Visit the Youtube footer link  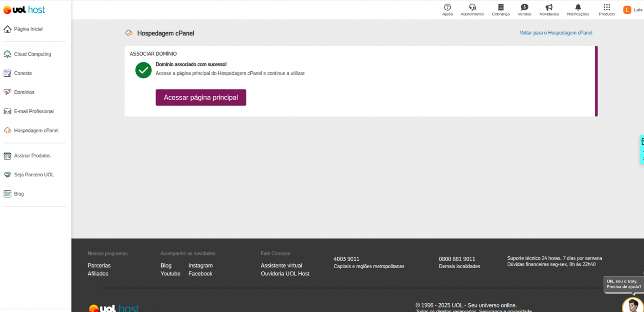(170, 273)
